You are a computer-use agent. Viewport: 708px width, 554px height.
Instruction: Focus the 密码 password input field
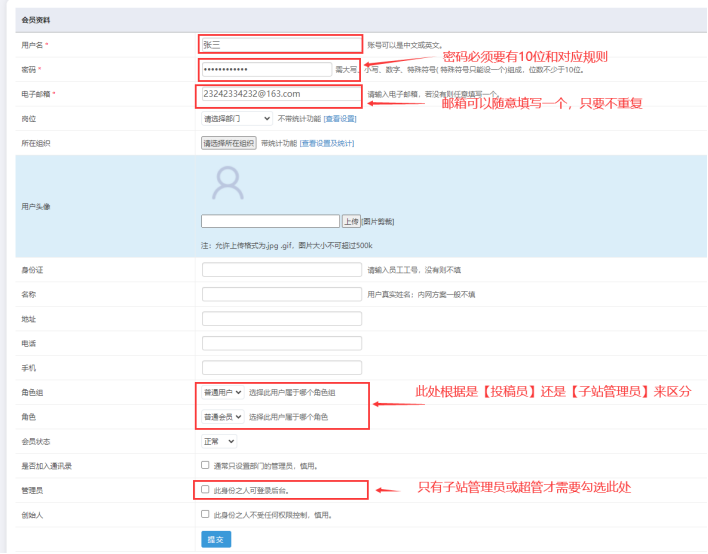[266, 69]
